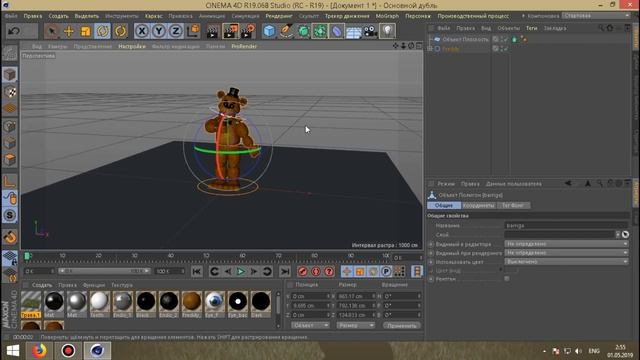Toggle the Рентген checkbox
This screenshot has height=360, width=640.
pyautogui.click(x=507, y=279)
